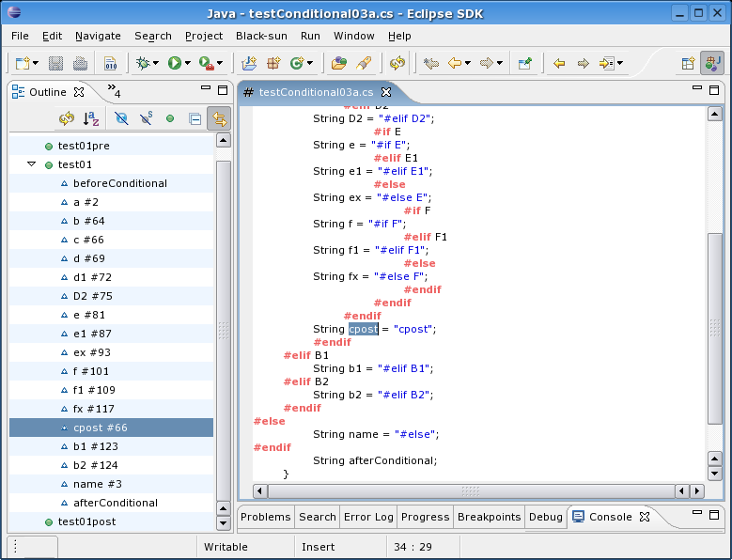Click the Open Perspective icon
Screen dimensions: 732x560
pos(689,63)
